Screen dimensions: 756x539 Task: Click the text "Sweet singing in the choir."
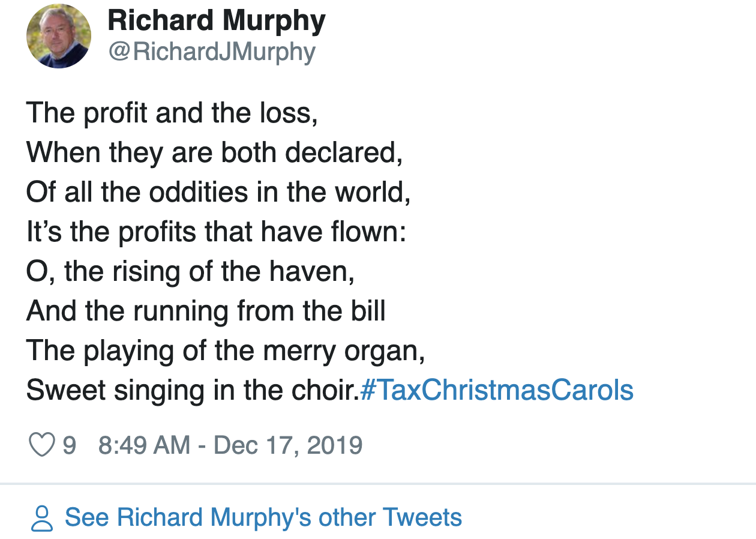tap(192, 390)
